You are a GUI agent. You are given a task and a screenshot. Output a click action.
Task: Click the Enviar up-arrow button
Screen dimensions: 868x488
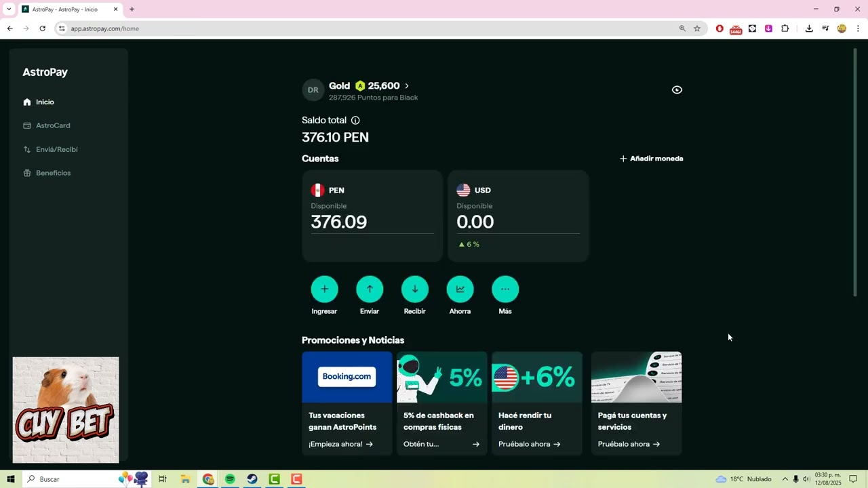pos(370,289)
